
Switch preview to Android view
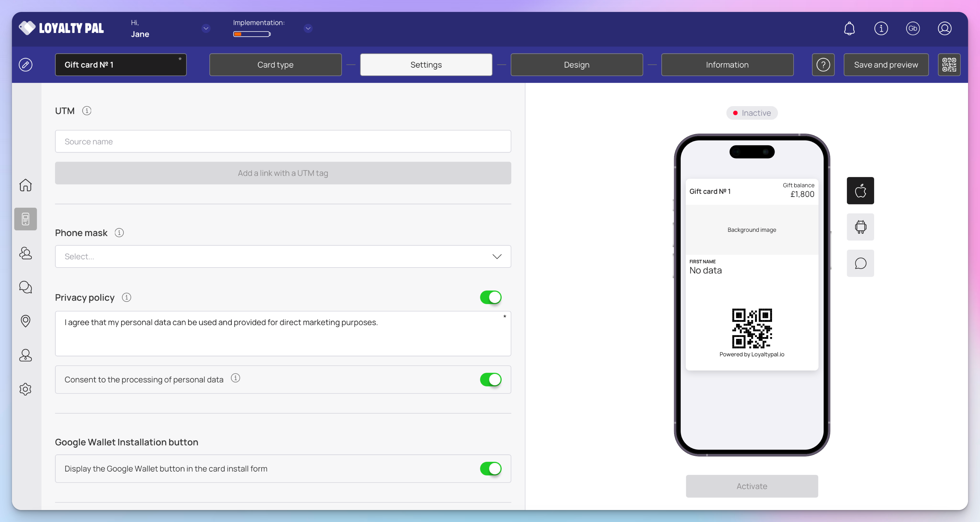[x=860, y=227]
